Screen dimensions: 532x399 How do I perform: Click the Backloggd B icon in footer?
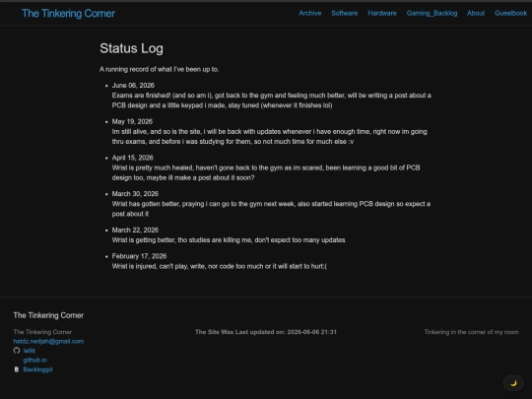pyautogui.click(x=17, y=369)
